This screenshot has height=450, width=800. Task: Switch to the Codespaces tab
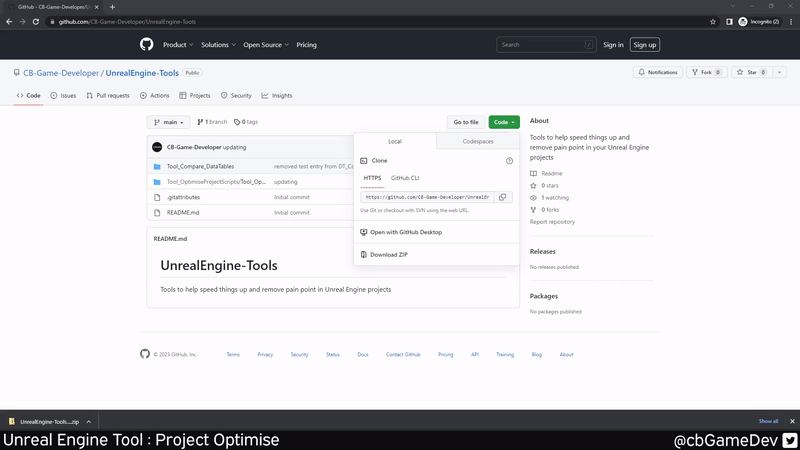pos(478,142)
